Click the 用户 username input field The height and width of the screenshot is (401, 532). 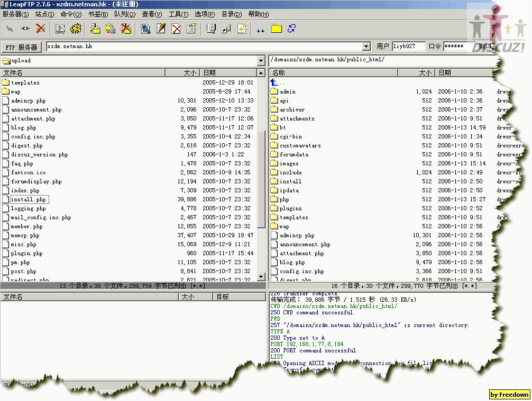pyautogui.click(x=408, y=46)
